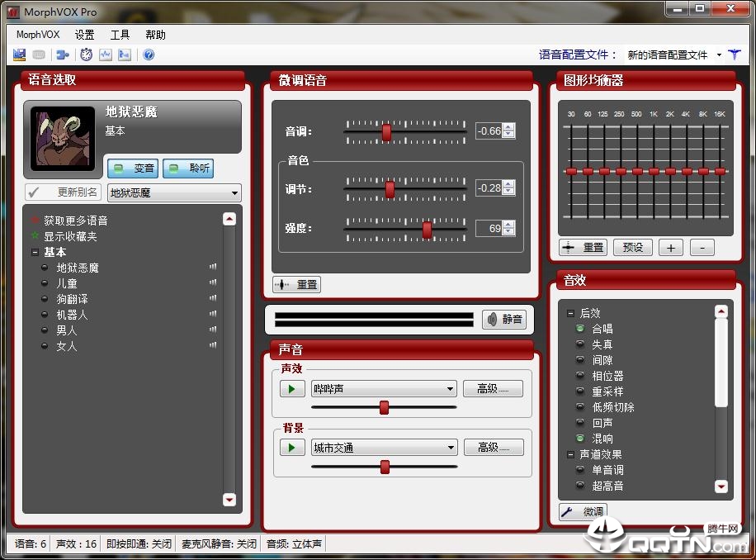Click the recording file toolbar icon
This screenshot has width=756, height=560.
point(125,55)
